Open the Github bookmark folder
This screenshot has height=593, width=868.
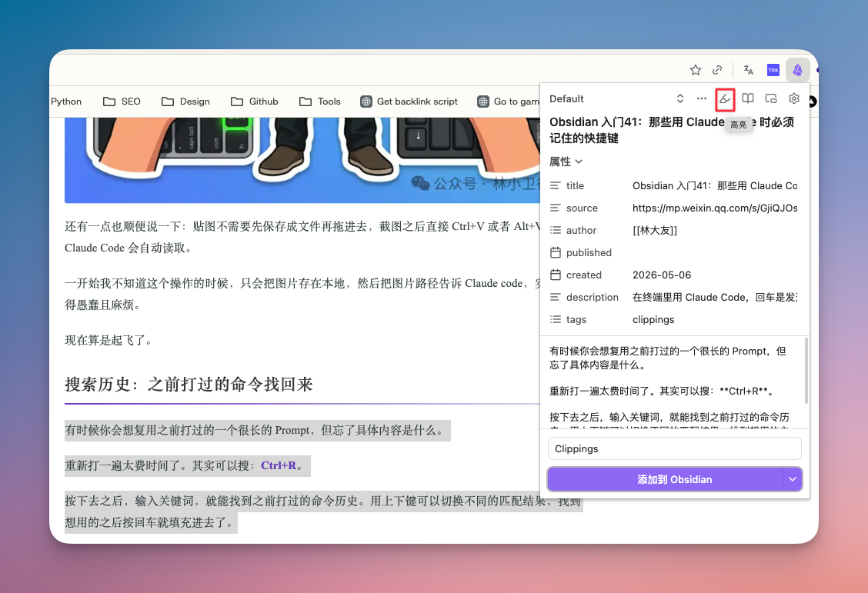tap(254, 102)
